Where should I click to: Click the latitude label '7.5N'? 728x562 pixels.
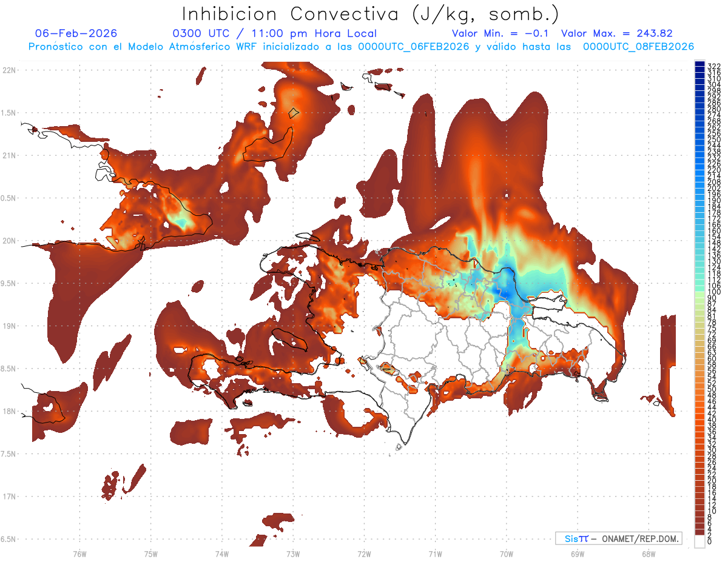pos(9,453)
